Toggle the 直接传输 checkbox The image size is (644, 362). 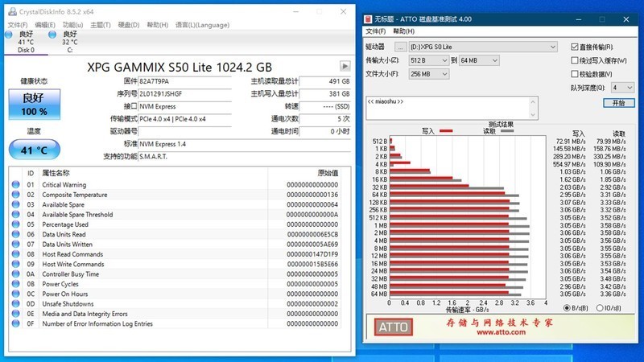[575, 47]
